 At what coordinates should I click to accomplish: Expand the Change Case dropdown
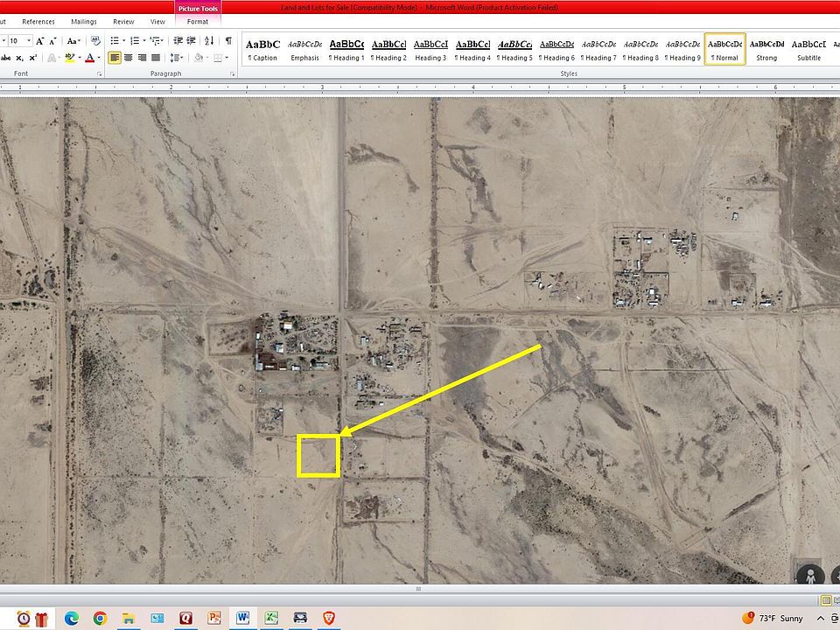[73, 41]
